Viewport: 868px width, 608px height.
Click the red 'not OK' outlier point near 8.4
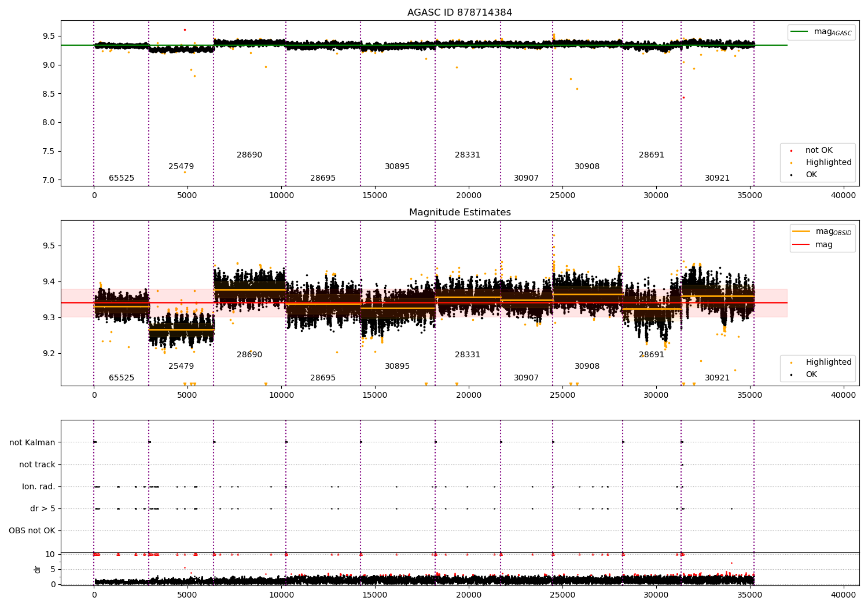tap(683, 97)
